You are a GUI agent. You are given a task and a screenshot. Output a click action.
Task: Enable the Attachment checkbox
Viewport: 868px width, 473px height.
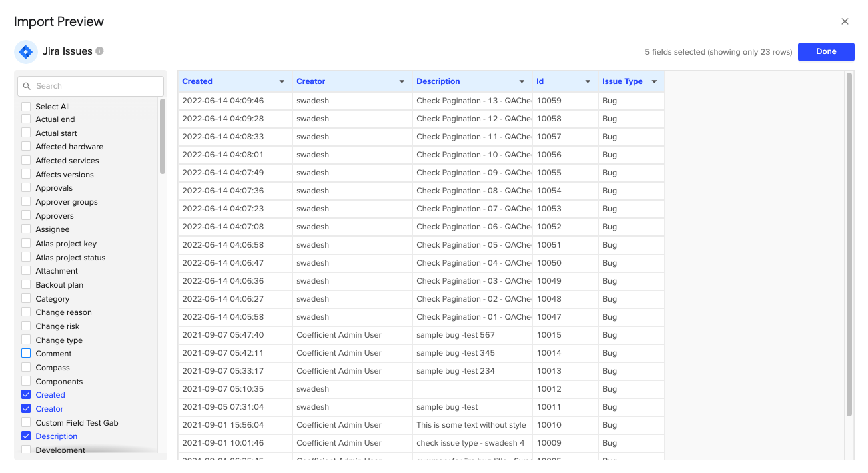coord(26,270)
